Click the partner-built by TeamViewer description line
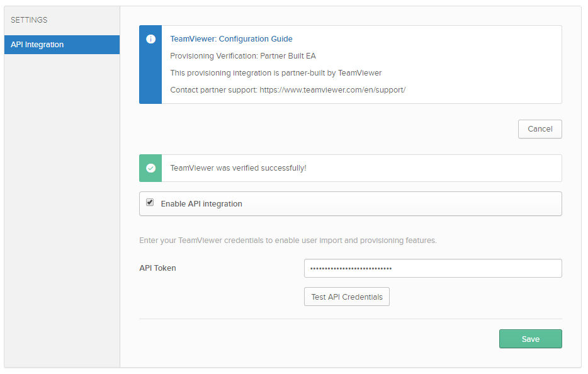This screenshot has height=374, width=588. point(276,73)
